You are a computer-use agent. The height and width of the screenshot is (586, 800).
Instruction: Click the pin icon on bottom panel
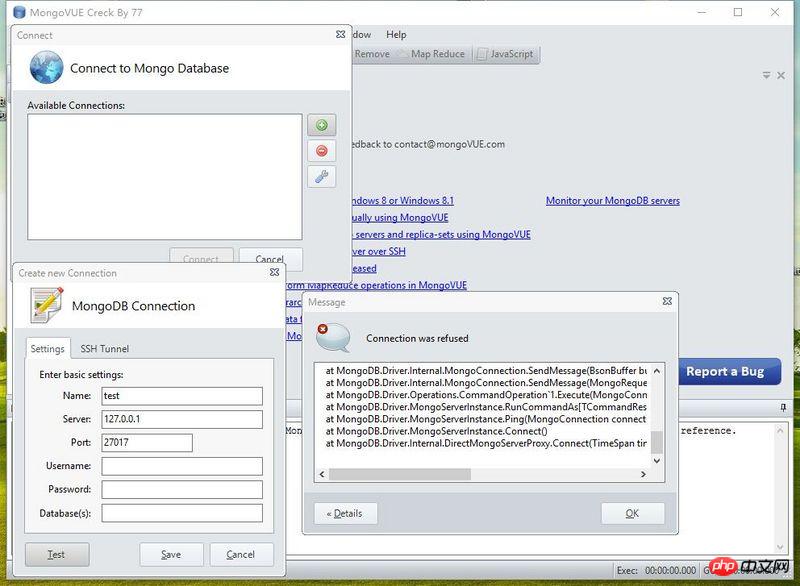click(783, 407)
